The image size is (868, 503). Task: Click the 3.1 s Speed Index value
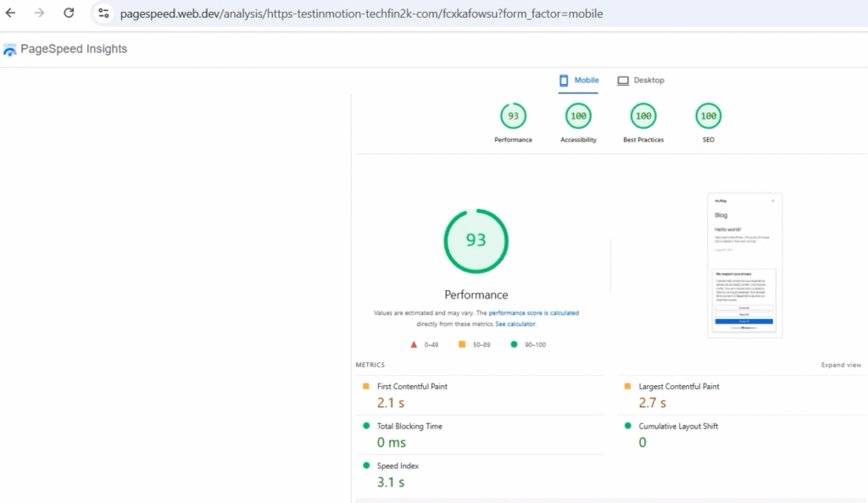click(390, 483)
